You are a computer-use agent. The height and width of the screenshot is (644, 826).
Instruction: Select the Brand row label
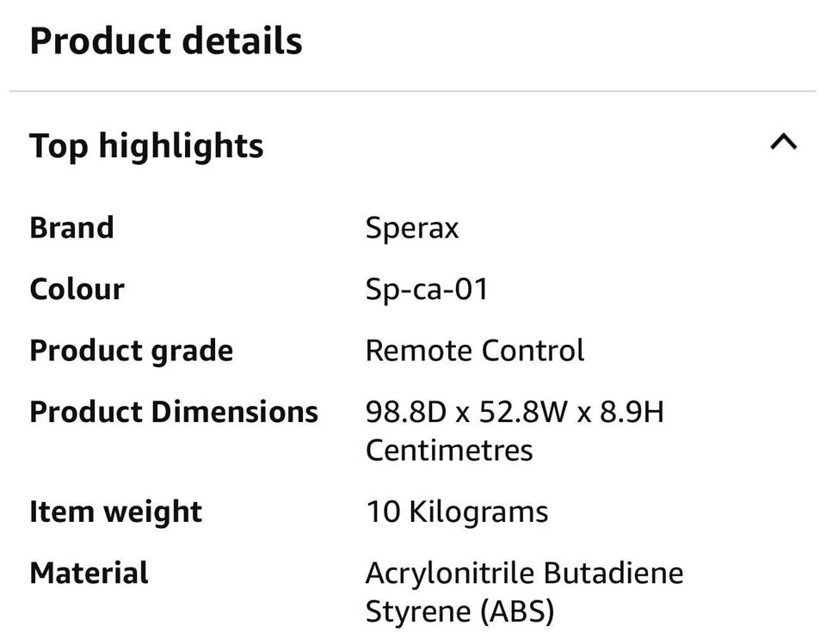[x=71, y=228]
